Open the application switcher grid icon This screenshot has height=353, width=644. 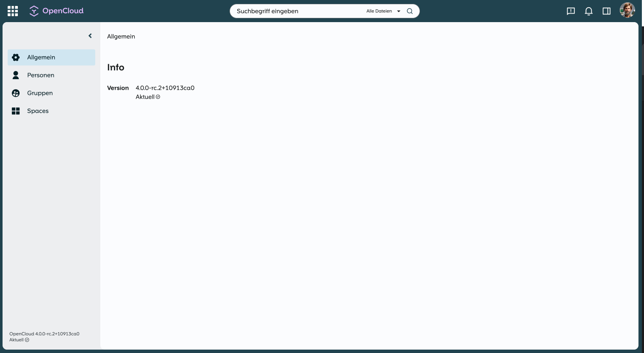pyautogui.click(x=13, y=11)
